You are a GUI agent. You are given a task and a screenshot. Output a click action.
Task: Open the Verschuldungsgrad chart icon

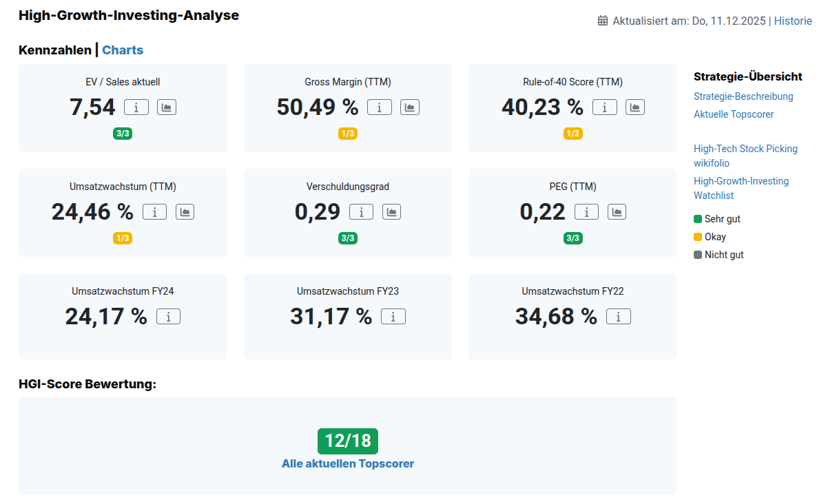391,211
